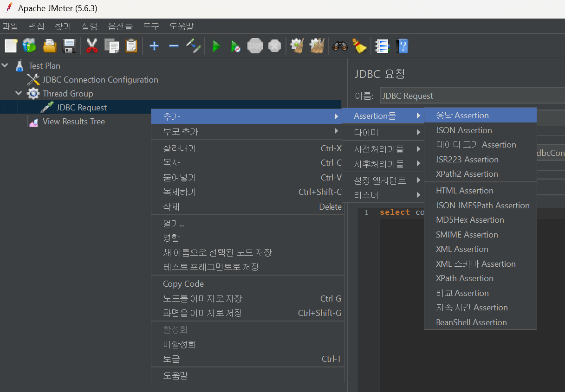The width and height of the screenshot is (565, 392).
Task: Click the Search binoculars icon
Action: pos(340,45)
